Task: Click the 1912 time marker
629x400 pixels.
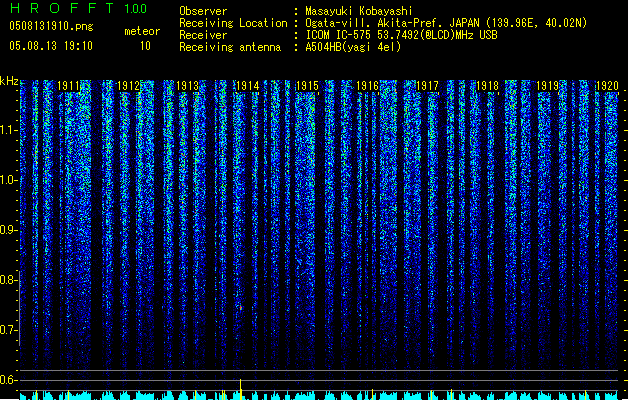Action: (128, 86)
